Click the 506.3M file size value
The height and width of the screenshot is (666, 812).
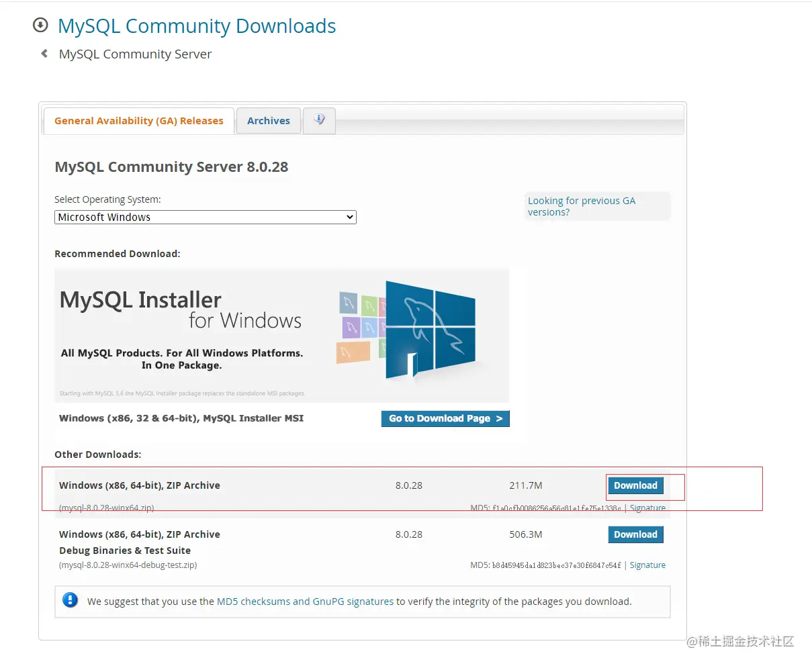(526, 534)
